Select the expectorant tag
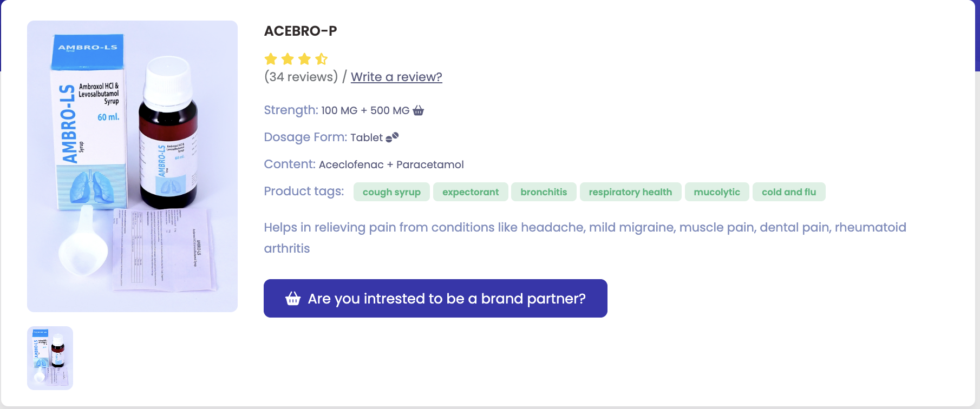980x409 pixels. coord(470,192)
